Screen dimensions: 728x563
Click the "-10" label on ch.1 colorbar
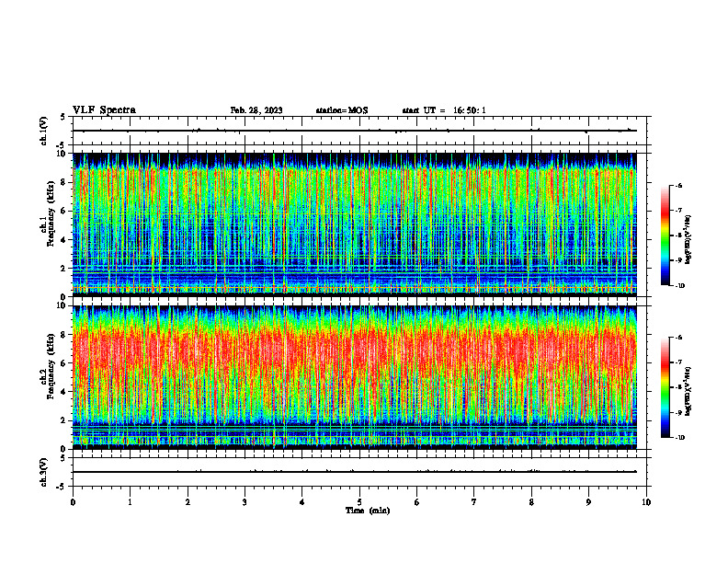(x=680, y=286)
